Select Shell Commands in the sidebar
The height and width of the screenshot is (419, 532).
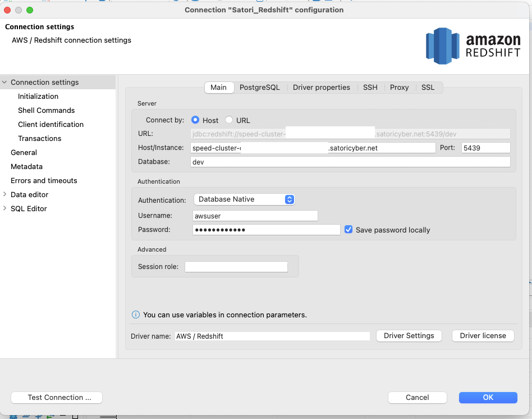click(x=46, y=111)
